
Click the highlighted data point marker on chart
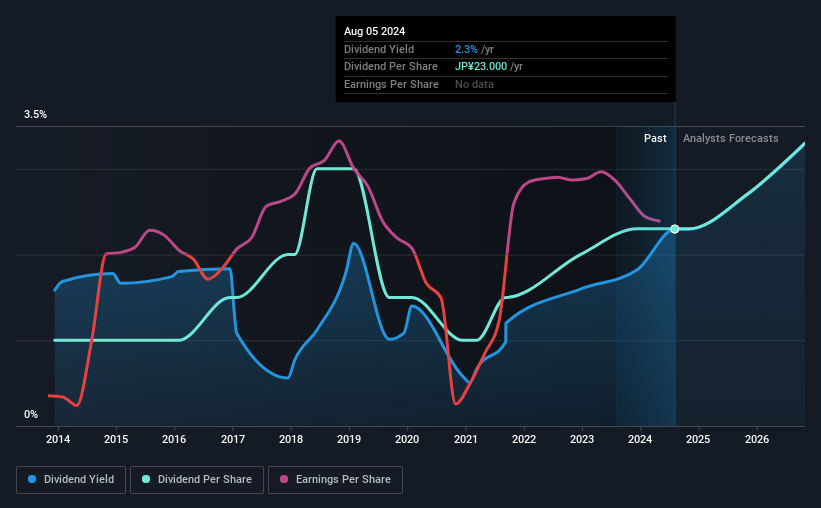pos(675,229)
